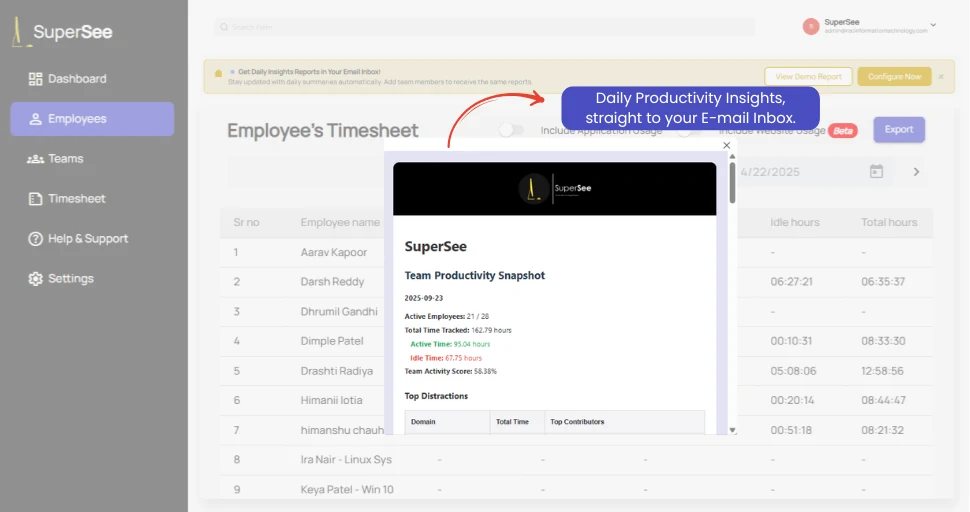Image resolution: width=970 pixels, height=512 pixels.
Task: Select employee Himanii lotia
Action: click(x=332, y=400)
